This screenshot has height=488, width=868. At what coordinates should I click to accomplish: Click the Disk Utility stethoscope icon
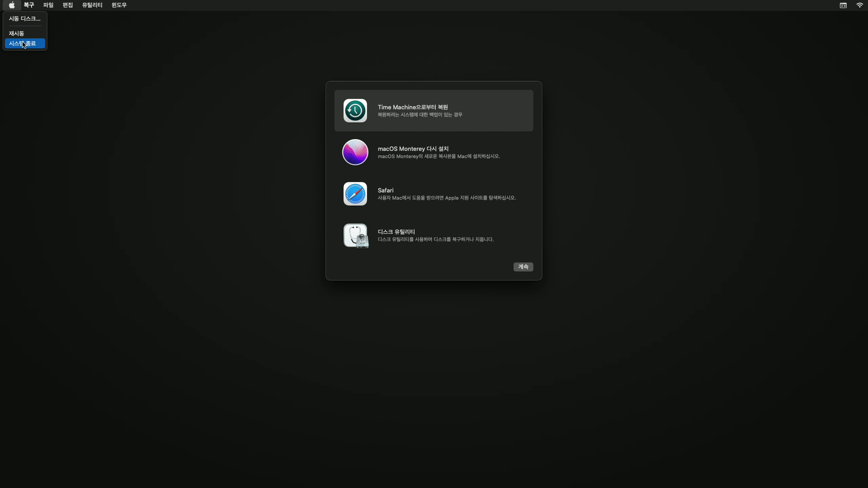355,236
